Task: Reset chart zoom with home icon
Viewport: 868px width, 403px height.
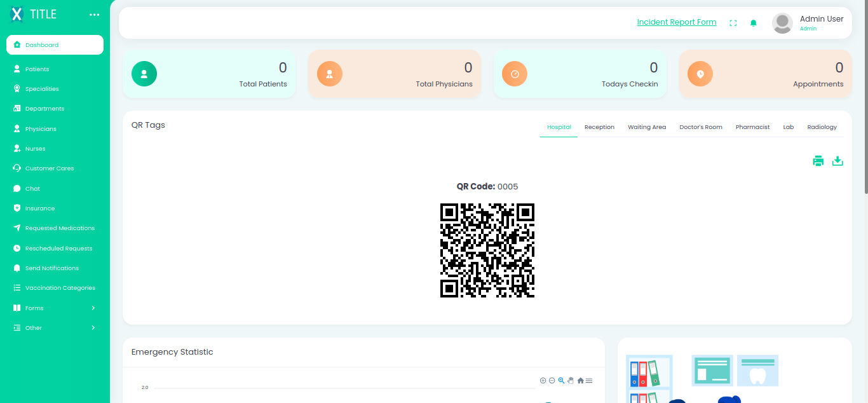Action: coord(580,381)
